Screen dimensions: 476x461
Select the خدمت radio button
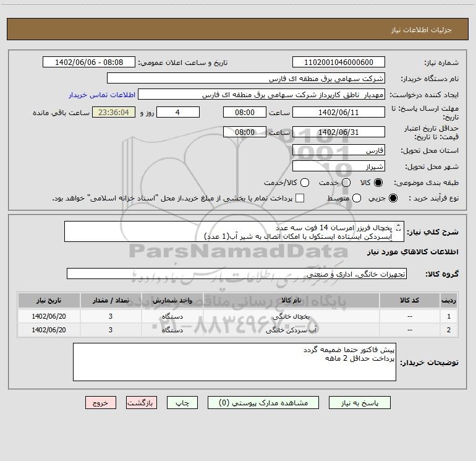point(346,183)
